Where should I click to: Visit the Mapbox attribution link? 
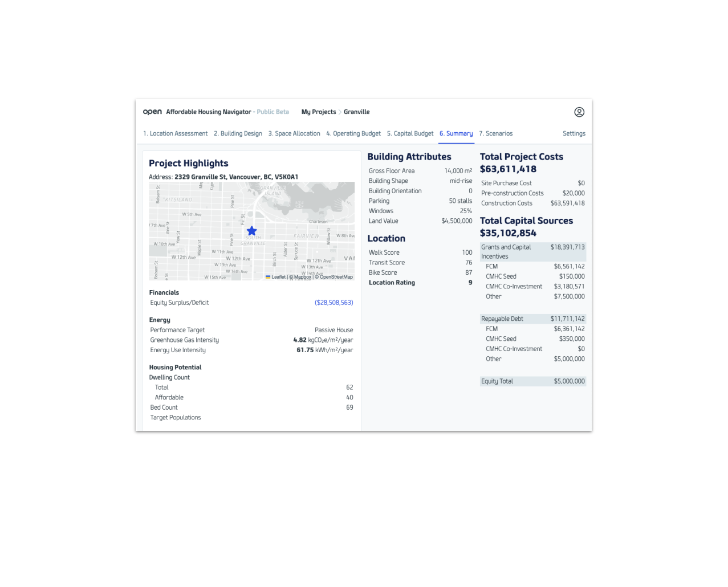pyautogui.click(x=302, y=276)
